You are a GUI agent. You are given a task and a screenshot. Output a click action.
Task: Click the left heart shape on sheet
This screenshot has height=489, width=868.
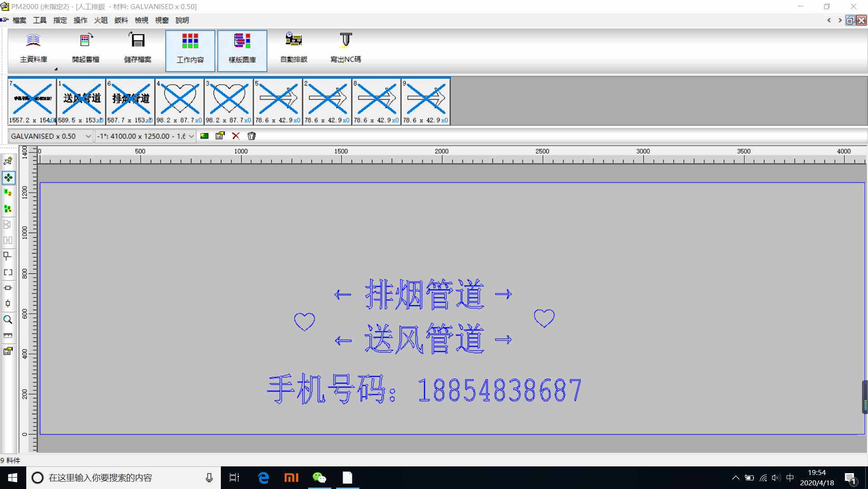pos(304,322)
